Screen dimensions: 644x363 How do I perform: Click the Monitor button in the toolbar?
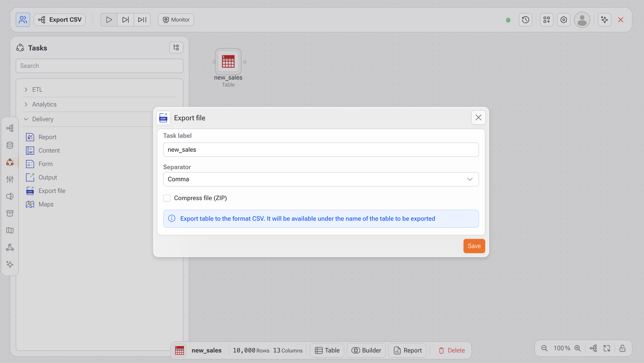tap(176, 20)
